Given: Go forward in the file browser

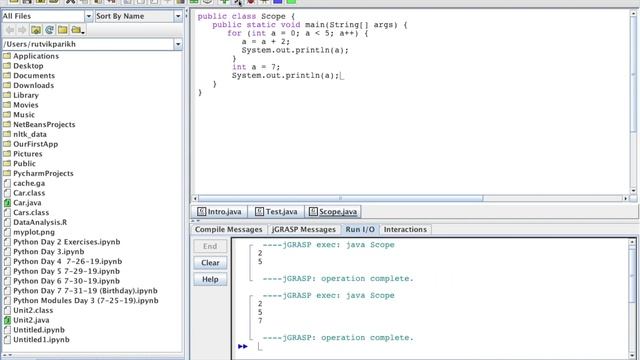Looking at the screenshot, I should pos(22,30).
